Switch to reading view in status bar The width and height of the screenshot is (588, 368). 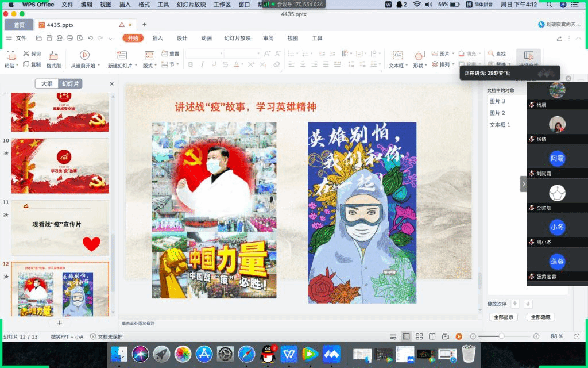click(x=432, y=336)
